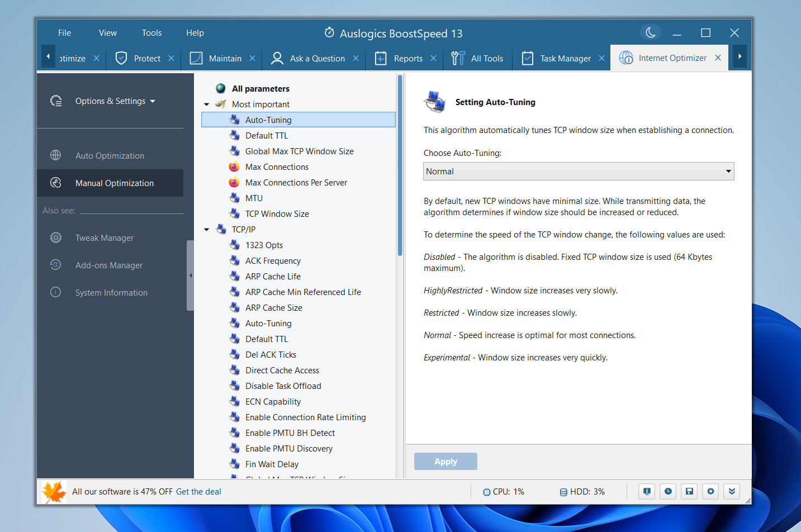Viewport: 801px width, 532px height.
Task: Select Global Max TCP Window Size parameter
Action: point(299,151)
